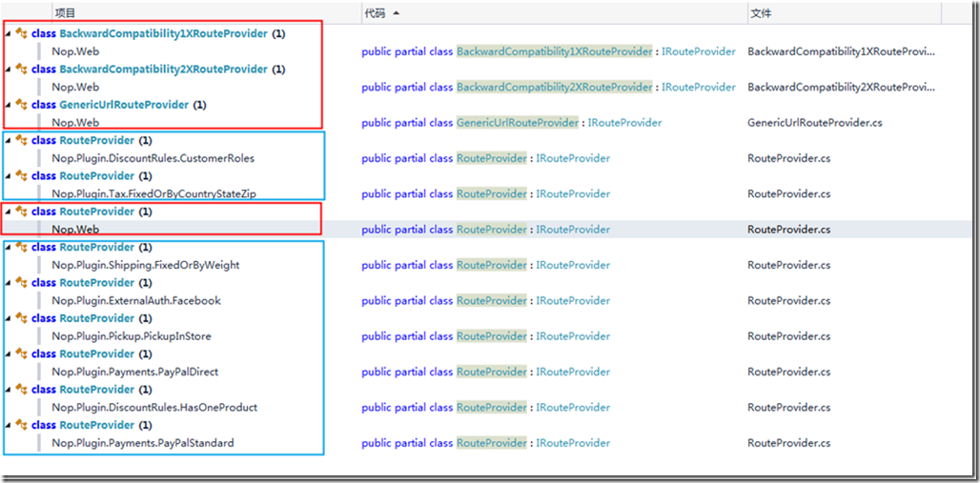Select Nop.Web under BackwardCompatibility2XRouteProvider

tap(75, 87)
